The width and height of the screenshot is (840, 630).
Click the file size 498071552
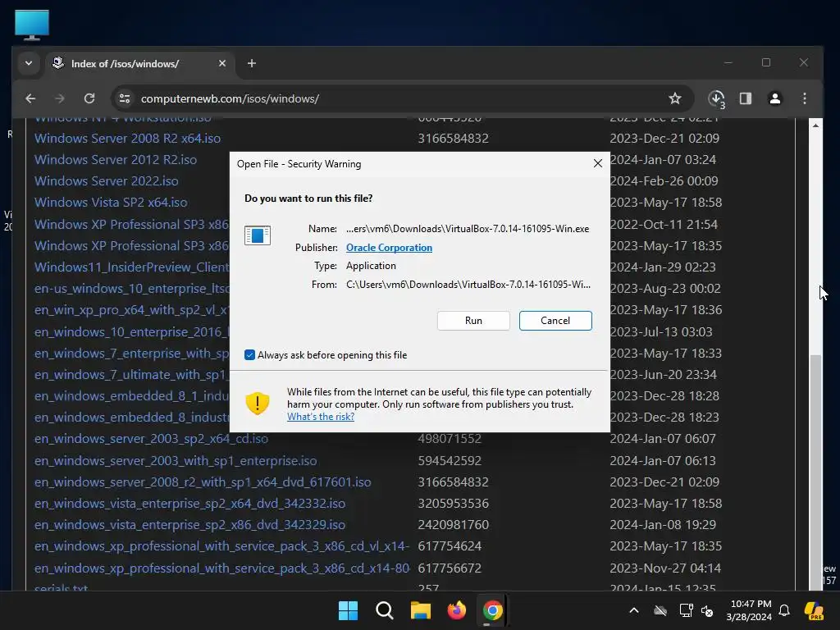450,439
